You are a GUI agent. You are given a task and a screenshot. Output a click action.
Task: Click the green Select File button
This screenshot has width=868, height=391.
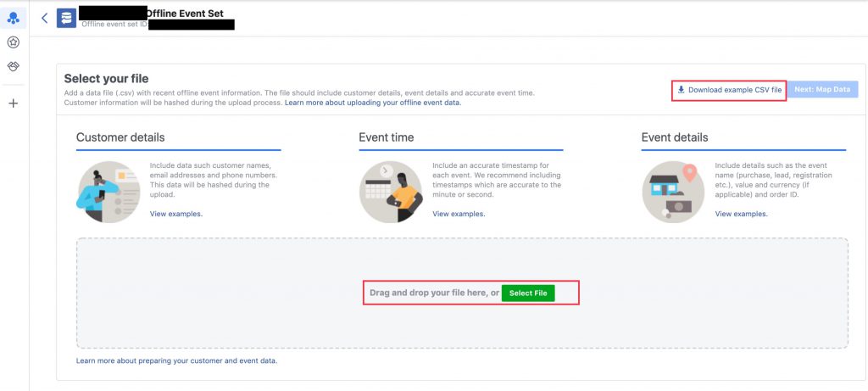[x=527, y=293]
